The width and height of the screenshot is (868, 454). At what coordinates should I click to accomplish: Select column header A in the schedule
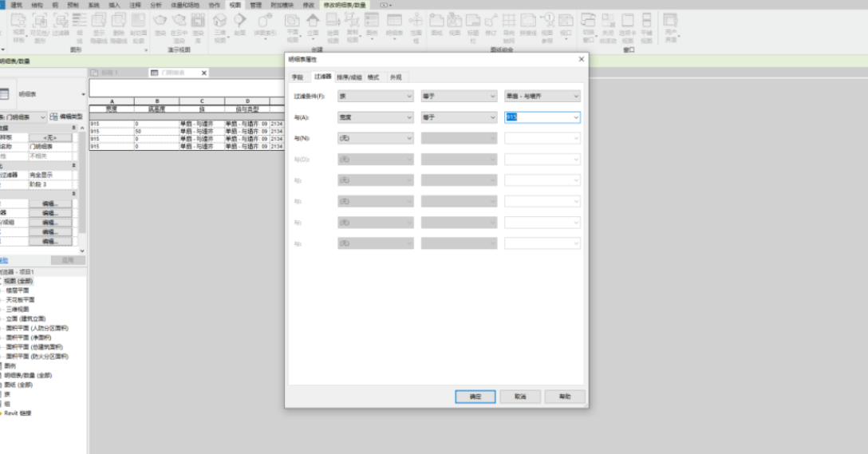pos(112,101)
